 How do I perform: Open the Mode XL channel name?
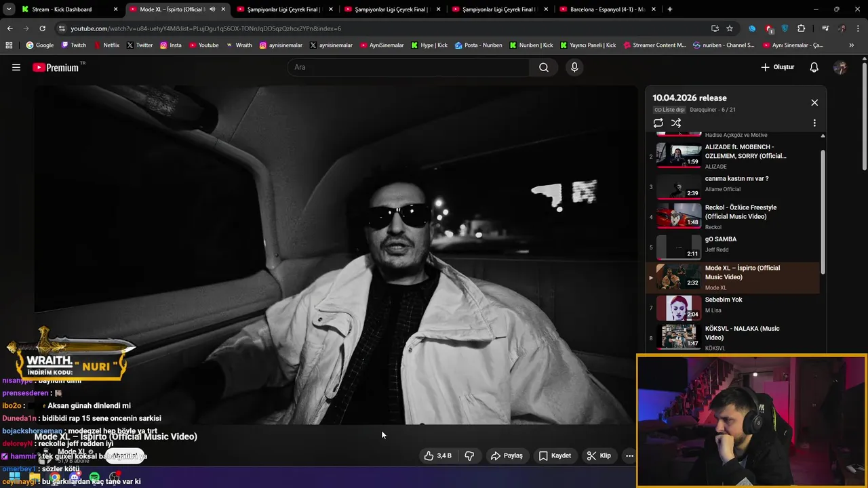[x=71, y=451]
